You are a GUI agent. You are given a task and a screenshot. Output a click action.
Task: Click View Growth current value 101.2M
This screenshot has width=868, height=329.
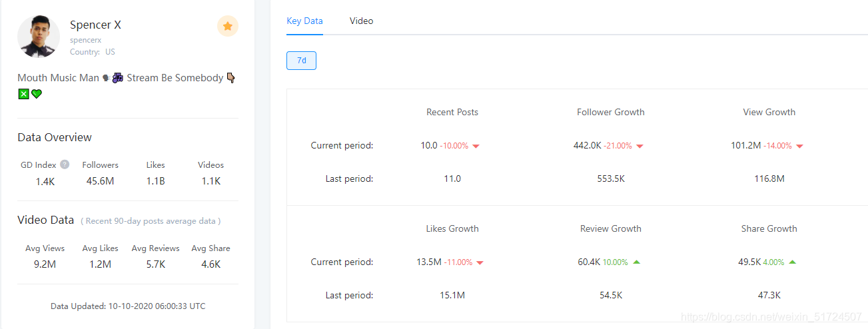[x=746, y=145]
